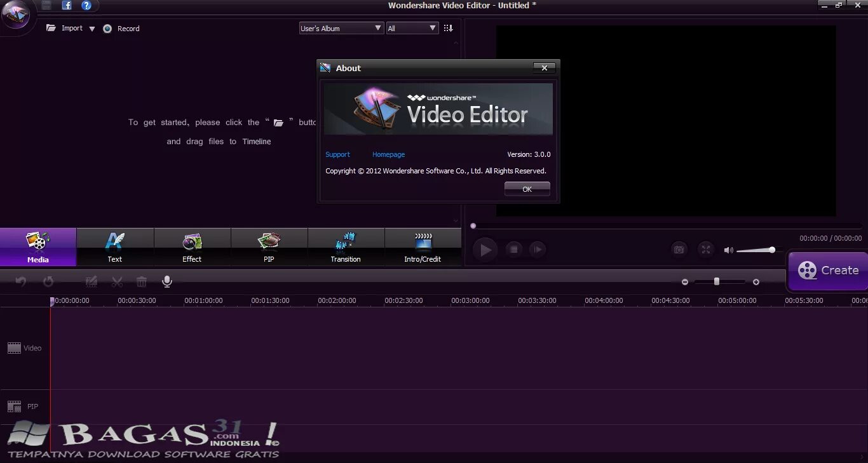This screenshot has width=868, height=463.
Task: Close the About dialog with X
Action: 544,68
